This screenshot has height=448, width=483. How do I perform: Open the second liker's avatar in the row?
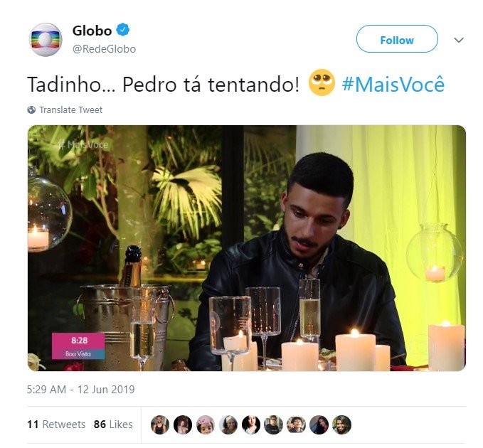183,425
